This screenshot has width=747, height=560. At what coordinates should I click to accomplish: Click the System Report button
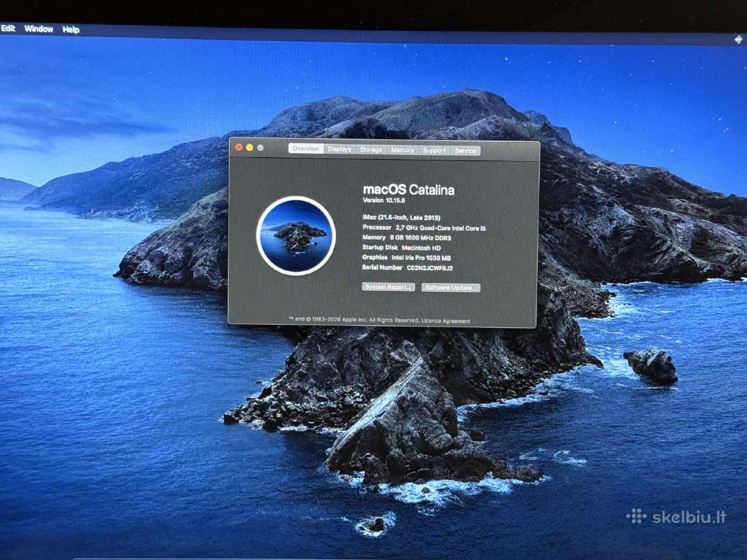tap(388, 287)
